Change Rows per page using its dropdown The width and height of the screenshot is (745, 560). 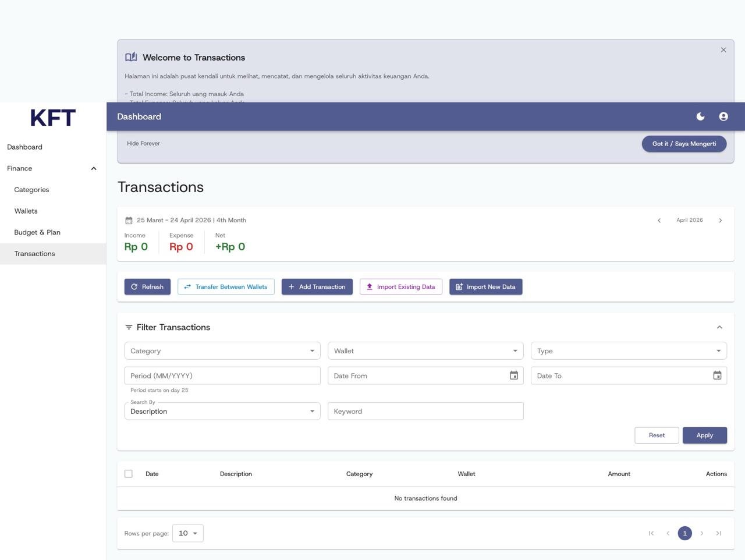(x=187, y=533)
